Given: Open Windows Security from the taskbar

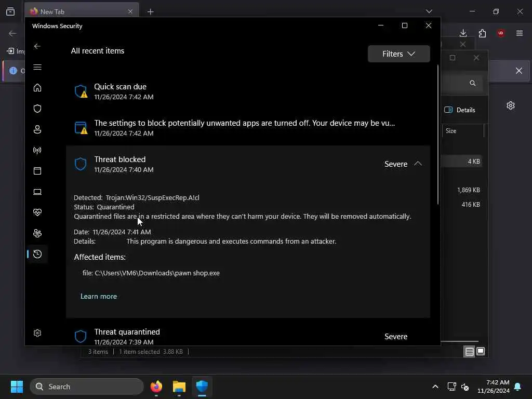Looking at the screenshot, I should pos(202,387).
